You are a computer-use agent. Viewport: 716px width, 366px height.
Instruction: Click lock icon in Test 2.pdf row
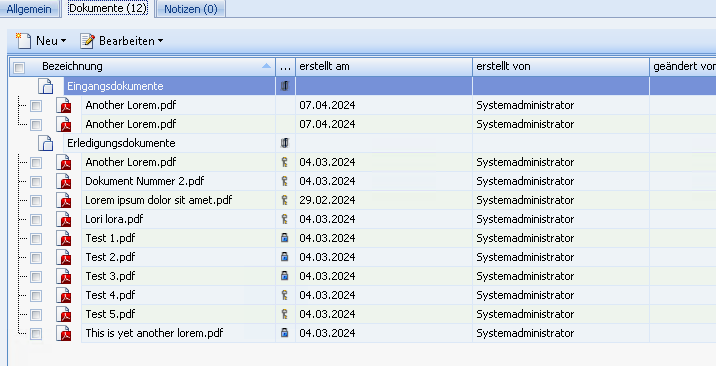(x=284, y=257)
